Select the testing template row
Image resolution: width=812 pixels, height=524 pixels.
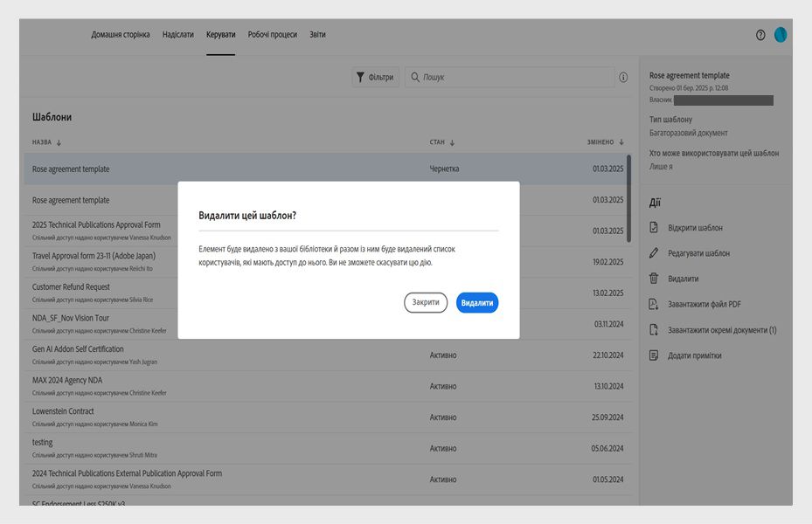click(328, 448)
